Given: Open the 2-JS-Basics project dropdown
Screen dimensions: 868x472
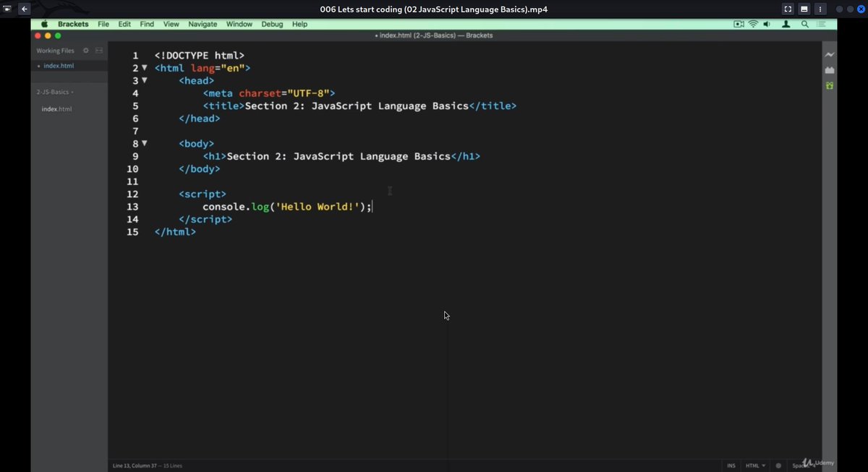Looking at the screenshot, I should click(55, 92).
